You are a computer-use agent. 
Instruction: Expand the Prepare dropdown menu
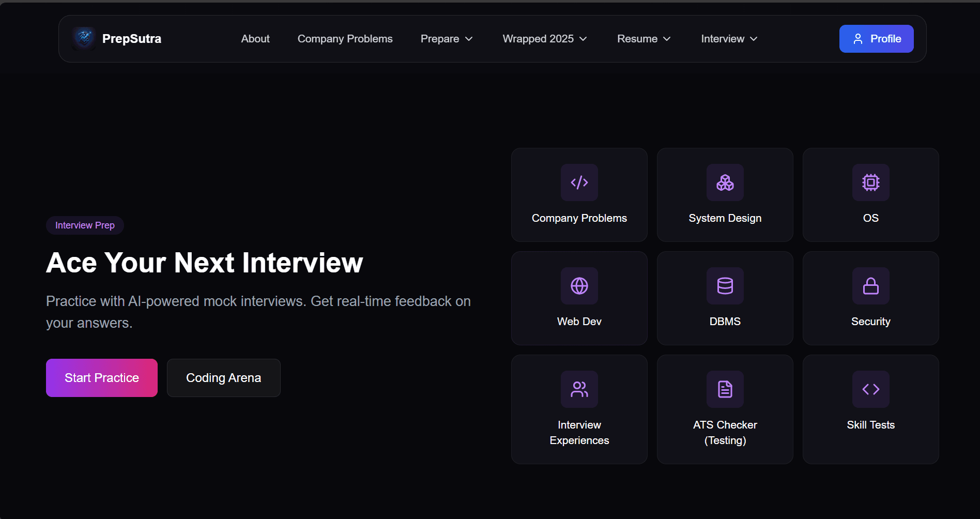(x=446, y=39)
